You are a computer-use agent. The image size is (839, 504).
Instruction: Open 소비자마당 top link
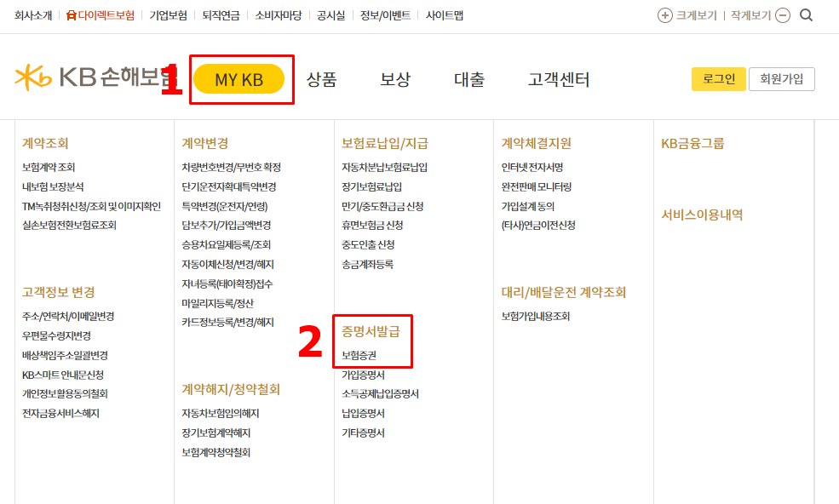pyautogui.click(x=279, y=15)
